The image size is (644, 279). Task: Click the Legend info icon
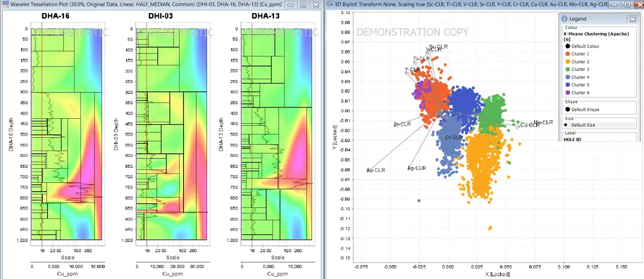pyautogui.click(x=564, y=19)
